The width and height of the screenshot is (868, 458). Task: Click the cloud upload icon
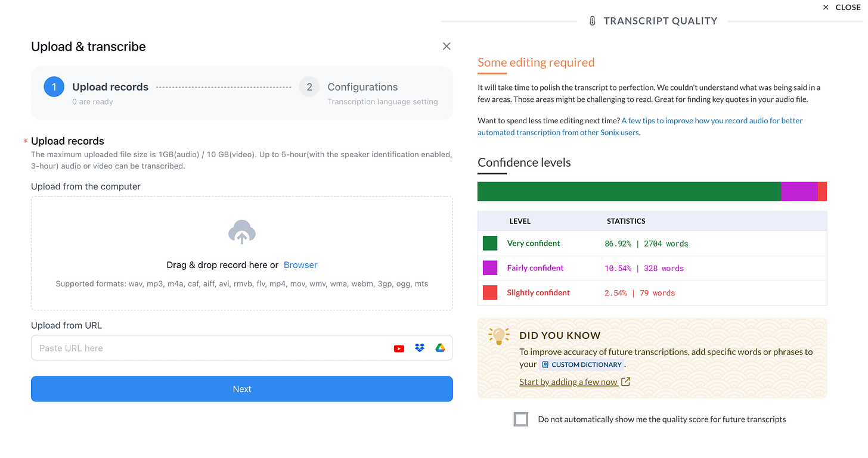[241, 232]
